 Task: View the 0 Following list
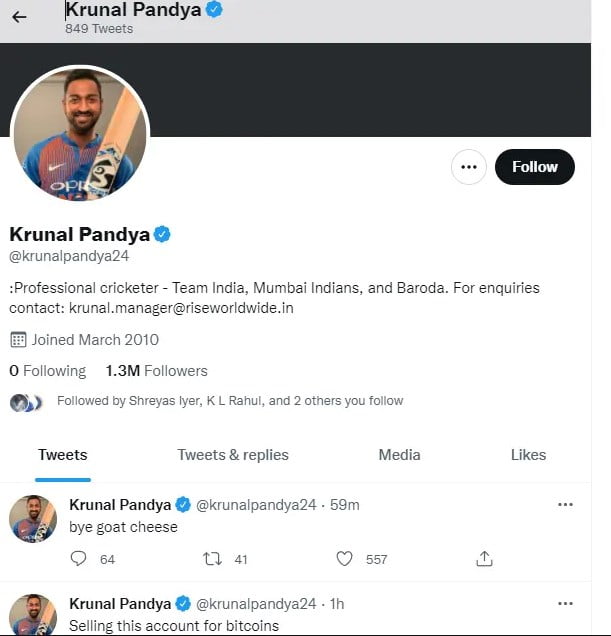(48, 371)
